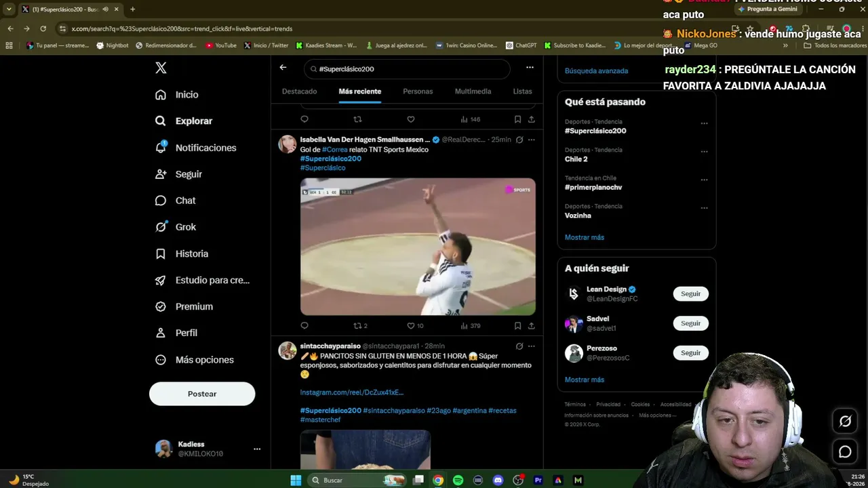Open options for Vozinha trend
This screenshot has width=868, height=488.
pos(704,208)
